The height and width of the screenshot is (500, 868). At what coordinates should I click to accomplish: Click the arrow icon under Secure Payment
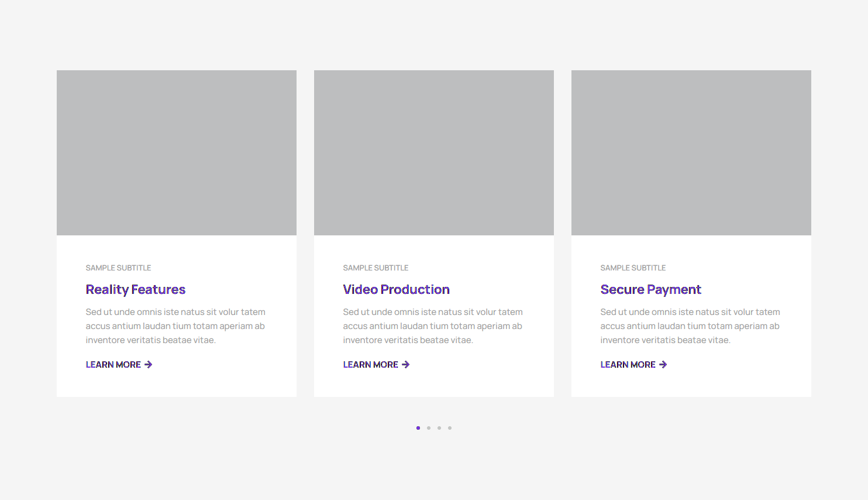pos(663,365)
